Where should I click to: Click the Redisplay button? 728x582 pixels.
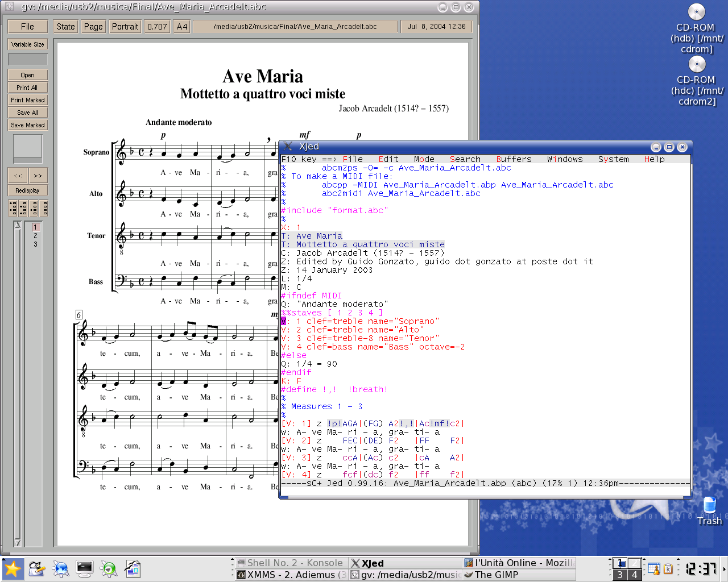pos(27,190)
